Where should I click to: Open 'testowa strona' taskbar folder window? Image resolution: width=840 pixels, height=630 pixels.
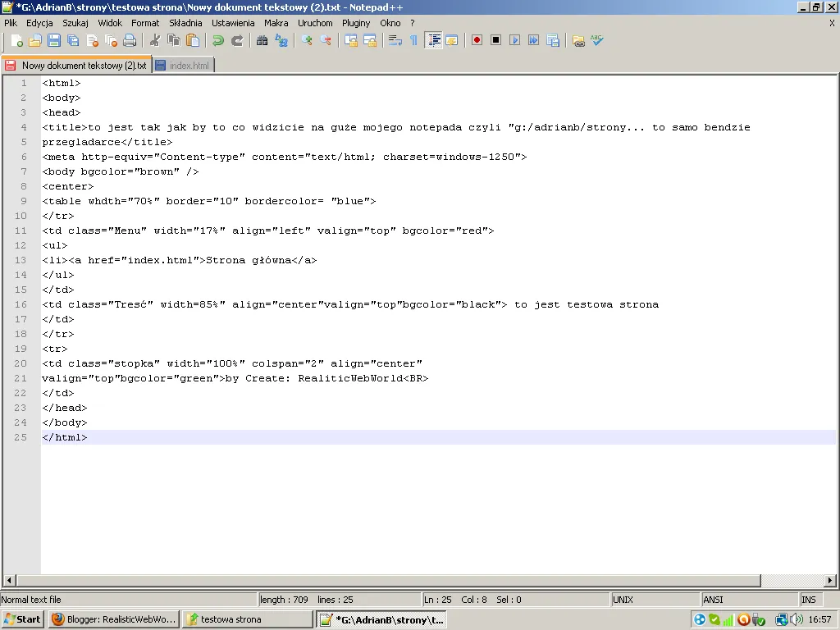(x=247, y=619)
